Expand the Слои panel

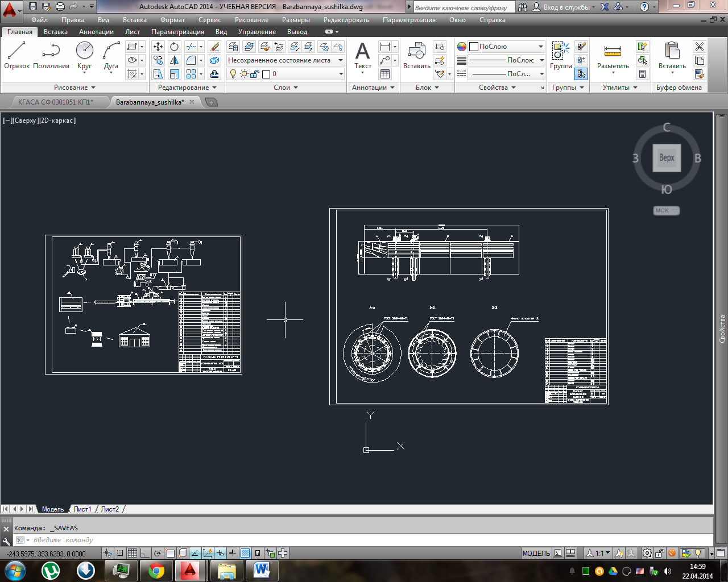pyautogui.click(x=286, y=88)
